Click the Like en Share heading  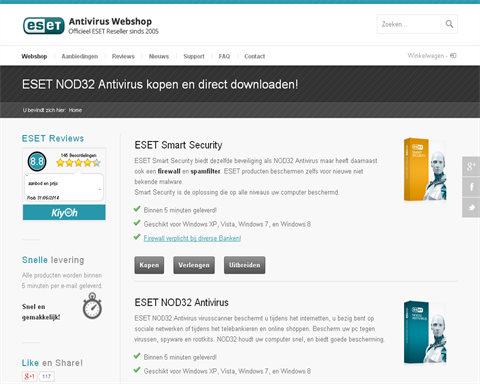[52, 363]
